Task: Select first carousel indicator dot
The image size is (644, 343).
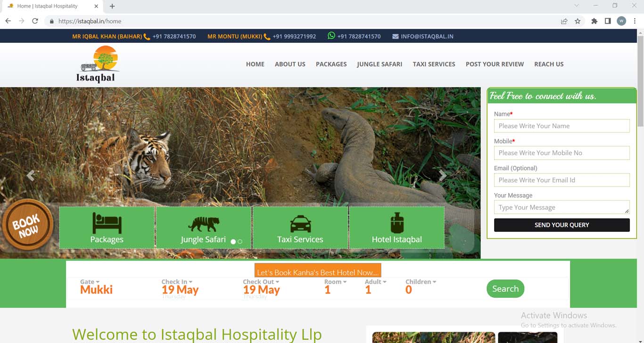Action: tap(233, 242)
